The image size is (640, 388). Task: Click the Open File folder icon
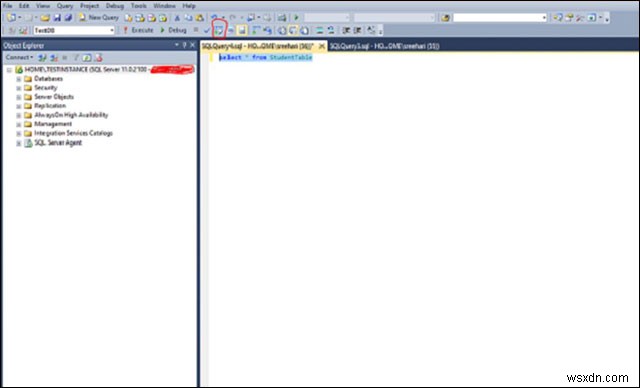click(x=45, y=18)
